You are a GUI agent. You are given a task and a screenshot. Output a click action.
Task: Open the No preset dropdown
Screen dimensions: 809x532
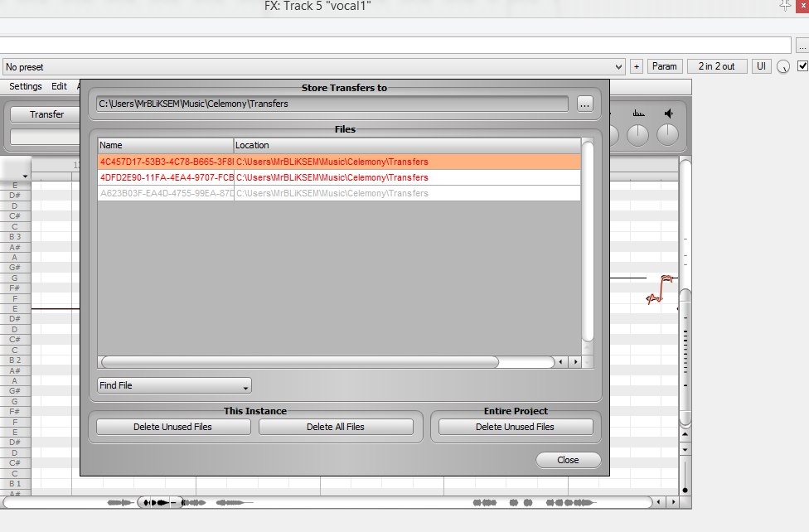pyautogui.click(x=313, y=66)
